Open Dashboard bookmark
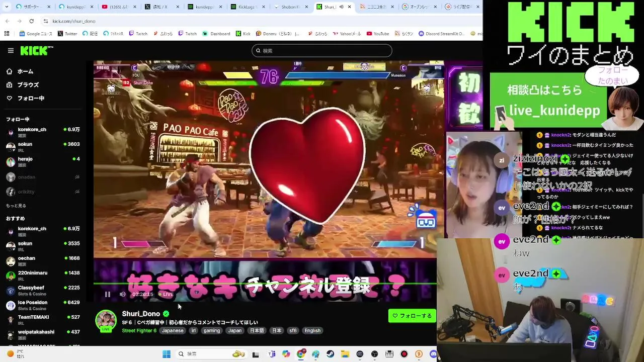Image resolution: width=644 pixels, height=362 pixels. (x=216, y=34)
